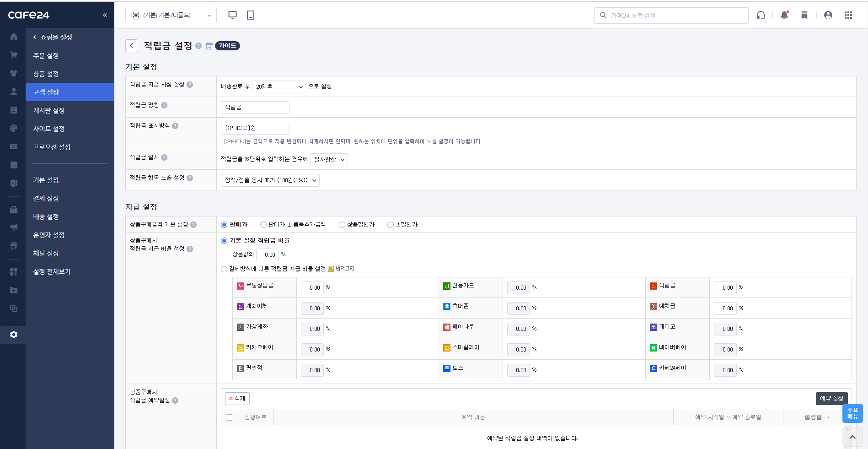Open the home icon in the sidebar
Screen dimensions: 868x449
click(x=14, y=37)
